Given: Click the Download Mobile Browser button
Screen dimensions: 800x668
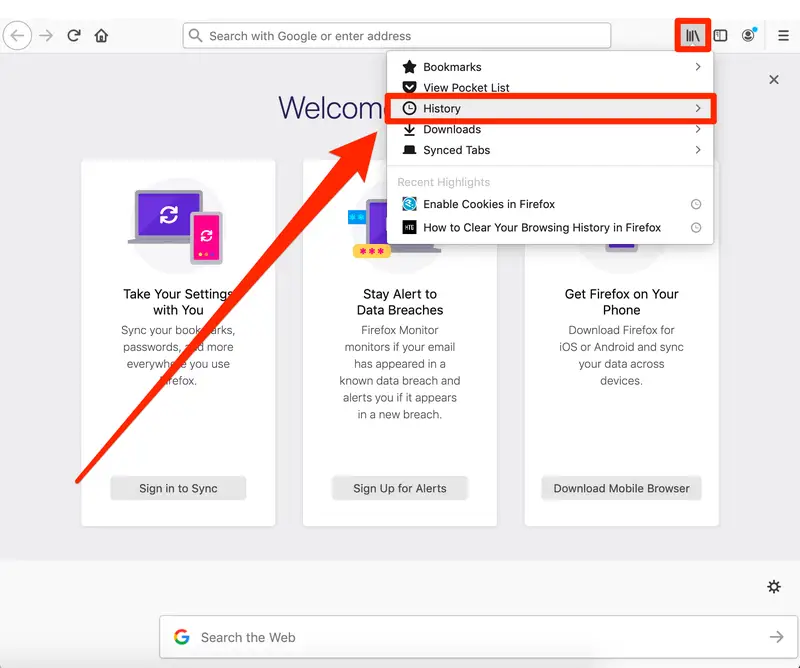Looking at the screenshot, I should click(621, 488).
